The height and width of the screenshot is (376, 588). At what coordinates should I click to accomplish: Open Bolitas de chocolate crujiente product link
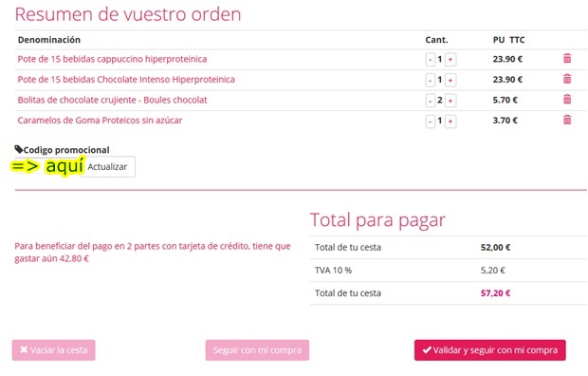pyautogui.click(x=112, y=100)
